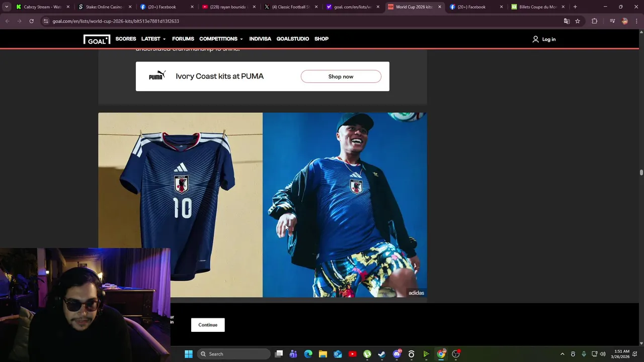Image resolution: width=644 pixels, height=362 pixels.
Task: Expand the COMPETITIONS dropdown menu
Action: tap(221, 39)
